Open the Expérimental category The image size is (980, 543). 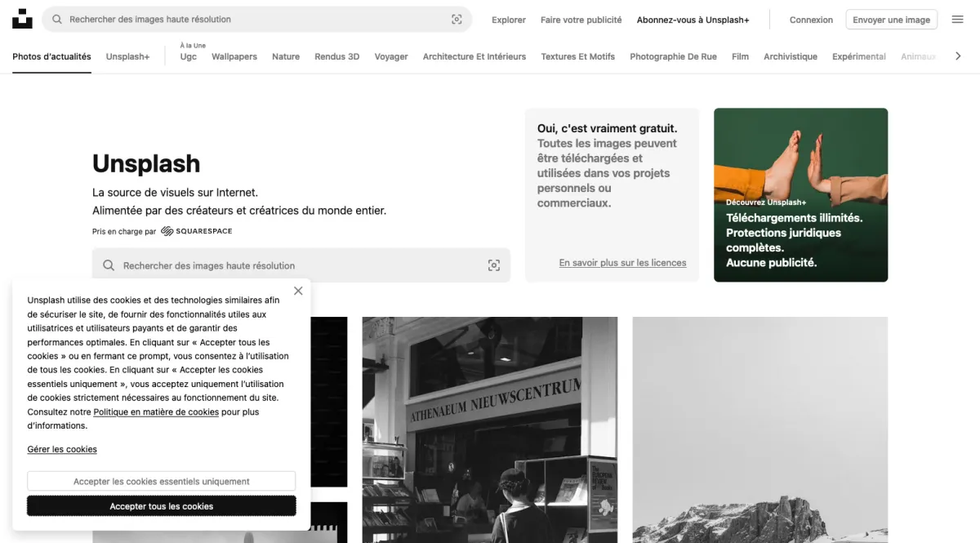point(859,56)
